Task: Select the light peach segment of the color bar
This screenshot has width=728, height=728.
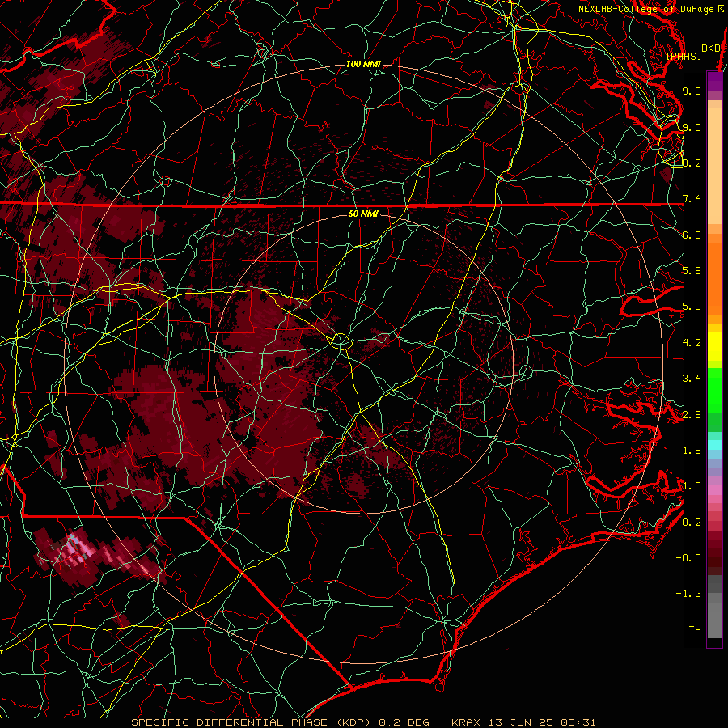Action: (x=714, y=167)
